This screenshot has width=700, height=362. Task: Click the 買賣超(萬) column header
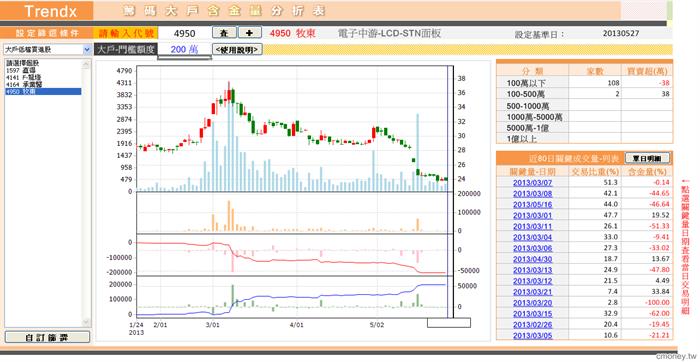[x=646, y=71]
